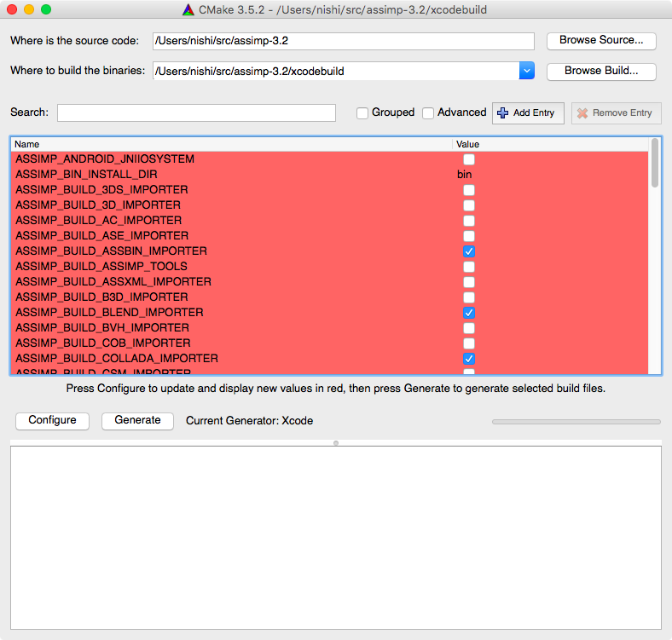Uncheck ASSIMP_BUILD_COLLADA_IMPORTER checkbox
Viewport: 672px width, 640px height.
coord(469,359)
